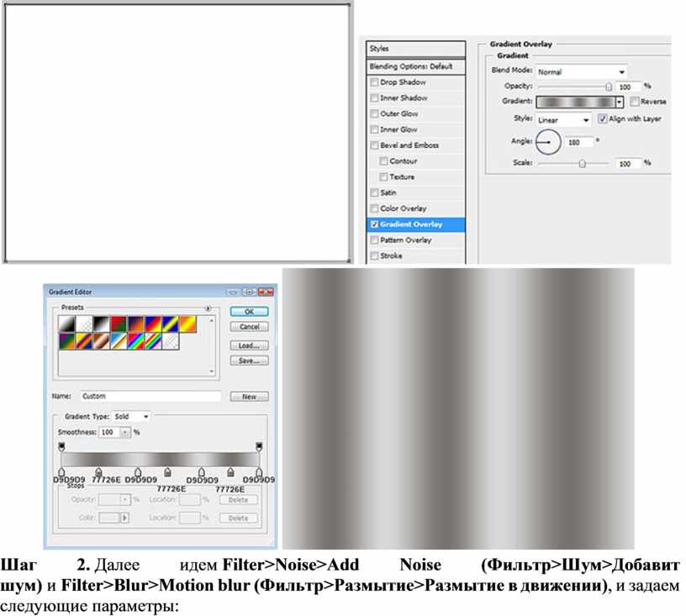Select the yellow-violet-orange-blue diagonal preset
686x616 pixels.
tap(84, 341)
